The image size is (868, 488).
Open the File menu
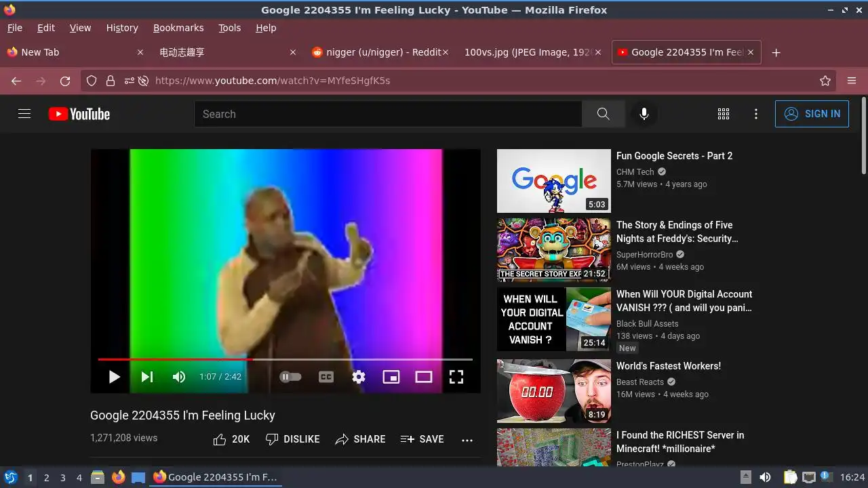[15, 28]
